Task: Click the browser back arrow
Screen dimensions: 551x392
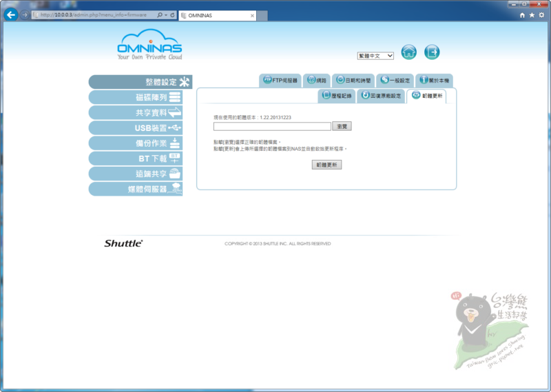Action: [x=11, y=14]
